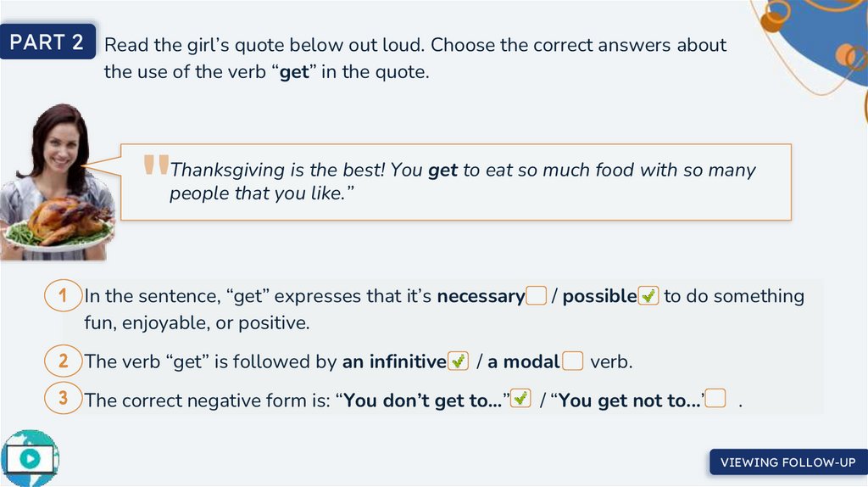Screen dimensions: 868x487
Task: Check the "You get not to..." checkbox
Action: 715,399
